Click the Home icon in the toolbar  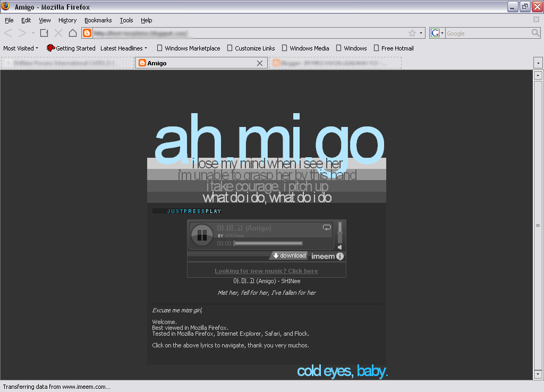pos(73,33)
